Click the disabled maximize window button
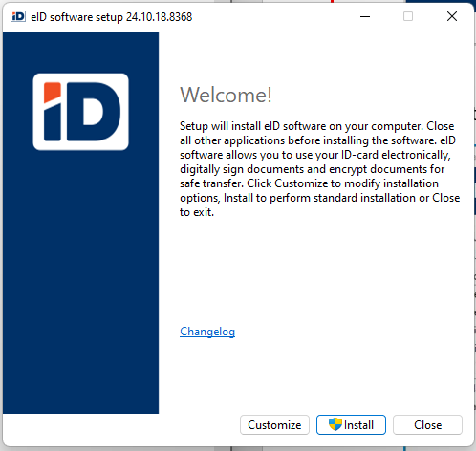The width and height of the screenshot is (476, 451). click(x=408, y=16)
